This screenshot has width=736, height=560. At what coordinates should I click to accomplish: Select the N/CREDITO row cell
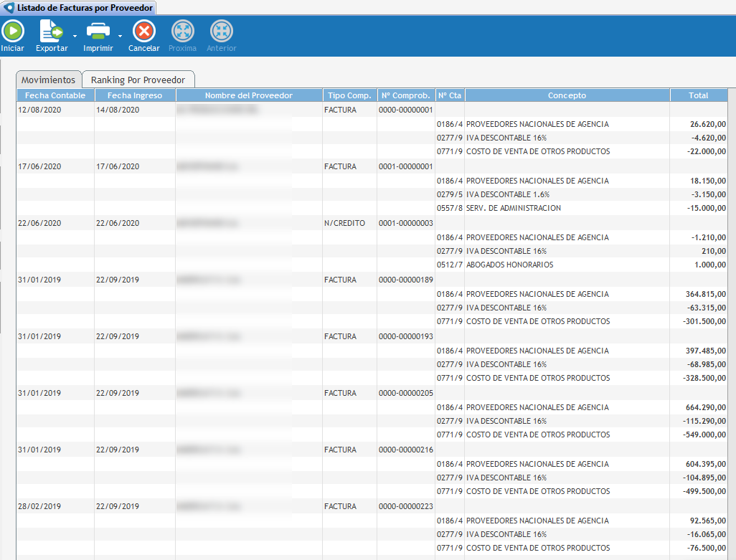pyautogui.click(x=344, y=223)
